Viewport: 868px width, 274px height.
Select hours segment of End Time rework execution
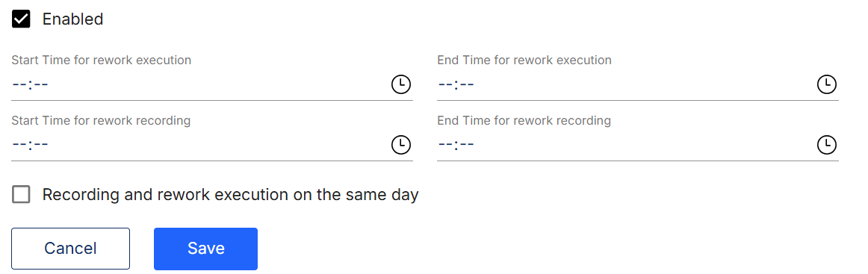(445, 84)
